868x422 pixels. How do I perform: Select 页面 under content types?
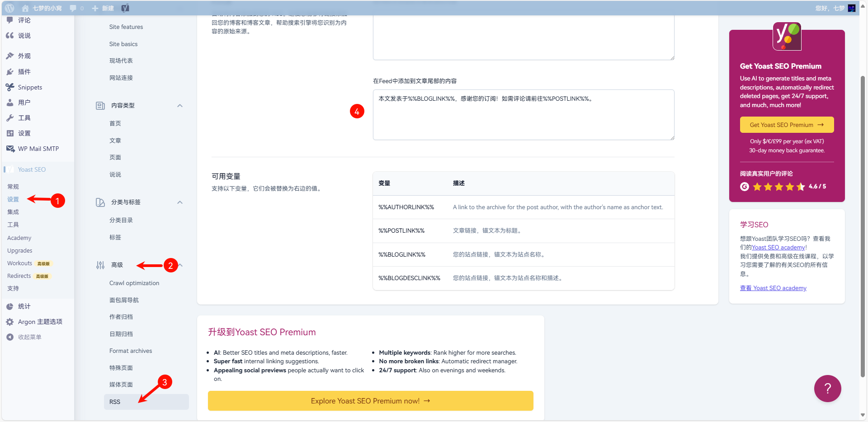point(115,157)
